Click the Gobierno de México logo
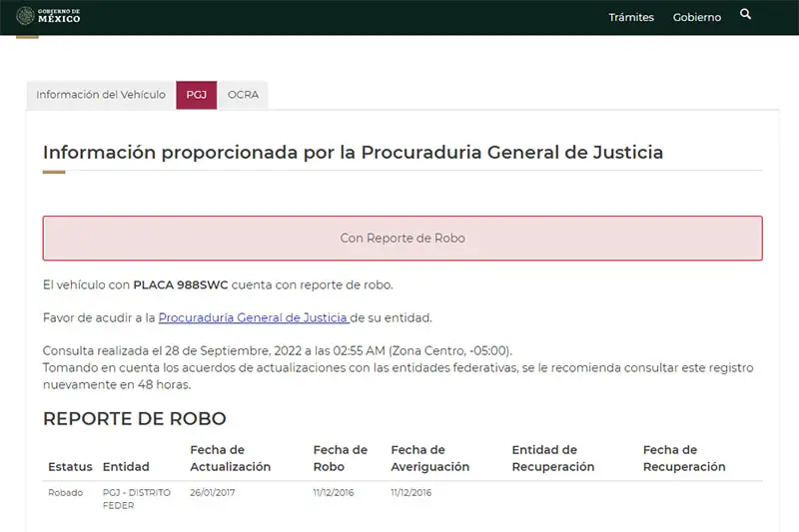799x532 pixels. [x=49, y=15]
